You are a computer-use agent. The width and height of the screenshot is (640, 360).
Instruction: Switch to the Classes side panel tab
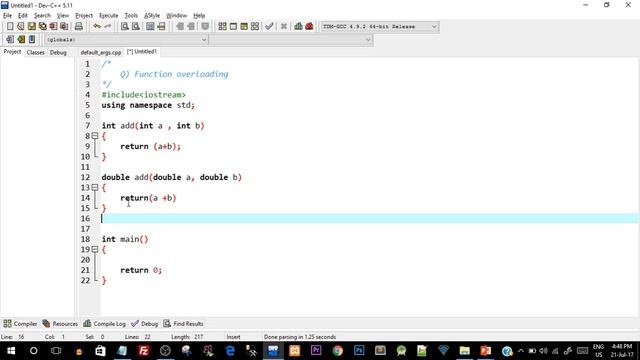pos(36,52)
